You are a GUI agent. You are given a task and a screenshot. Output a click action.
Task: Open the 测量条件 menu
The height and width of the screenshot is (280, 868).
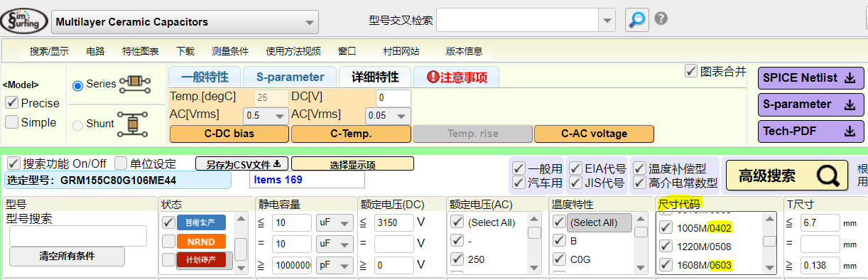point(230,51)
